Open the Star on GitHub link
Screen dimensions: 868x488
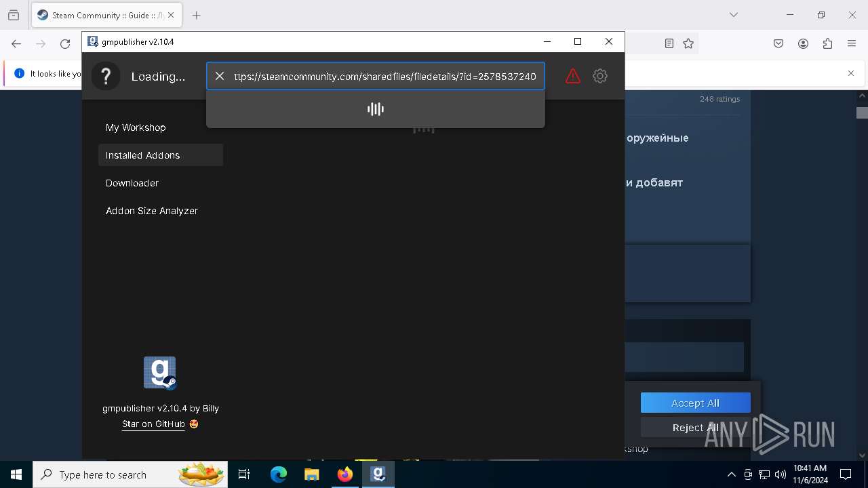click(153, 424)
